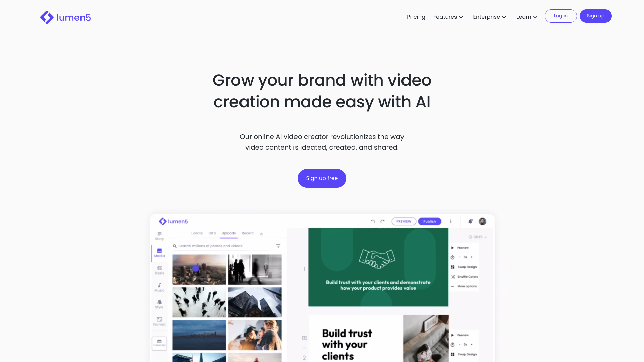This screenshot has height=362, width=644.
Task: Click the Log in button
Action: tap(561, 16)
